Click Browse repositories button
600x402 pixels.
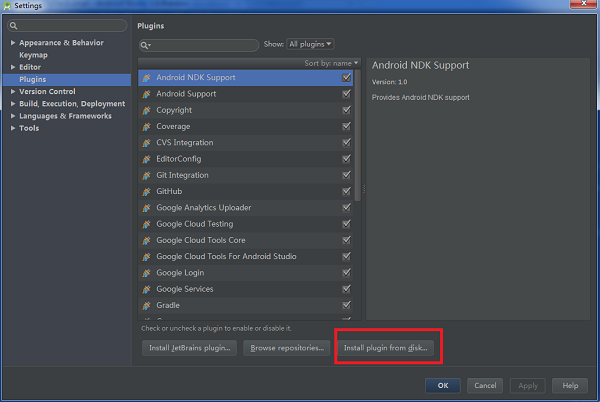pyautogui.click(x=287, y=348)
